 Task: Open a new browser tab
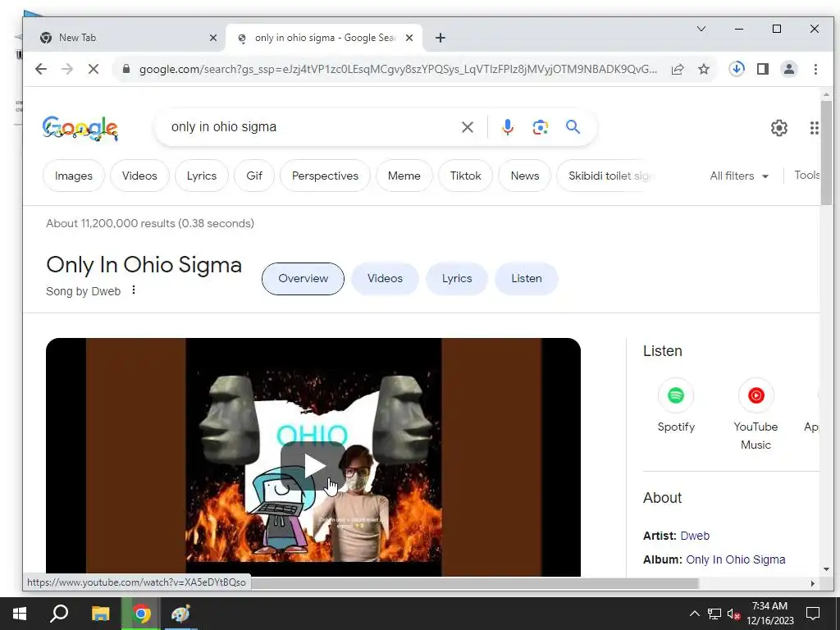(441, 38)
